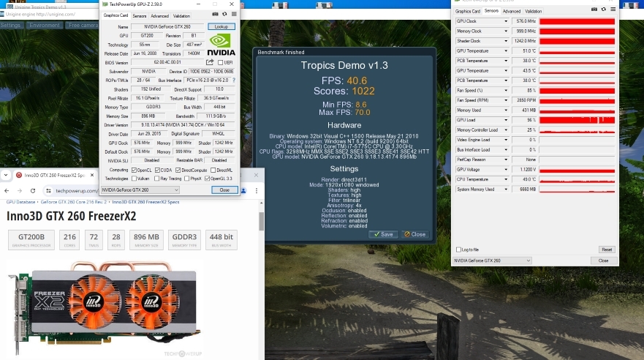Close the Benchmark finished dialog
This screenshot has width=644, height=360.
[414, 234]
